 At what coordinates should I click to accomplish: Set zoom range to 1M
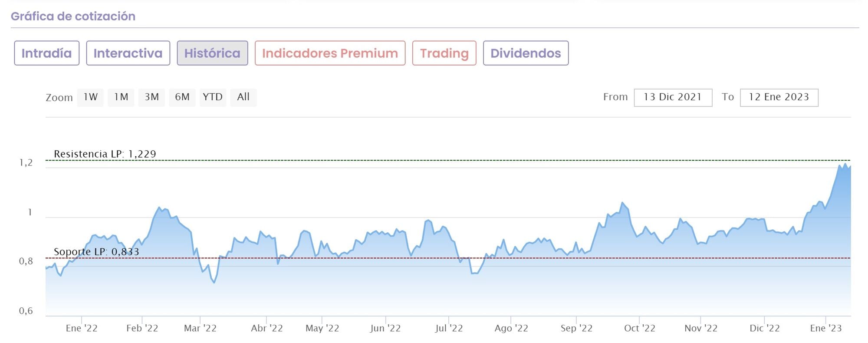pyautogui.click(x=121, y=97)
